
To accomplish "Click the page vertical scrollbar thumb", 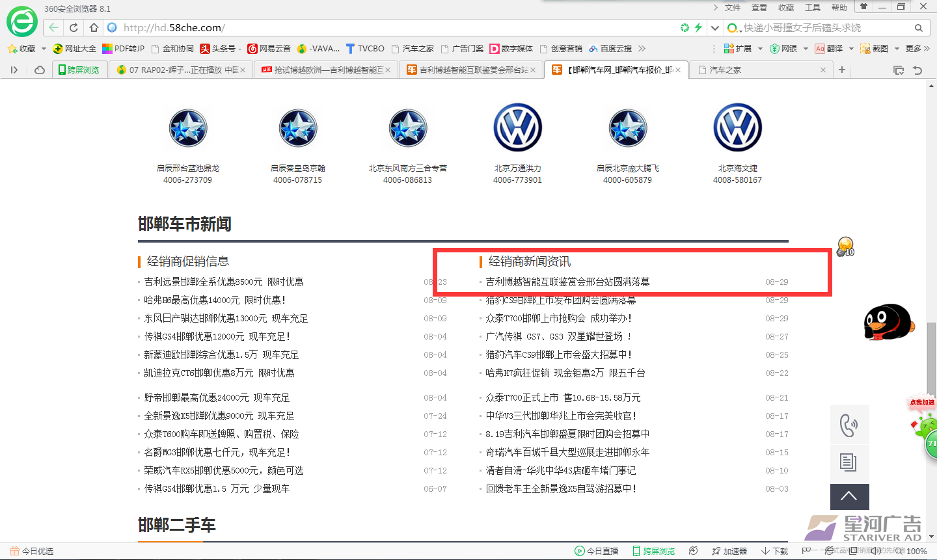I will [x=931, y=358].
